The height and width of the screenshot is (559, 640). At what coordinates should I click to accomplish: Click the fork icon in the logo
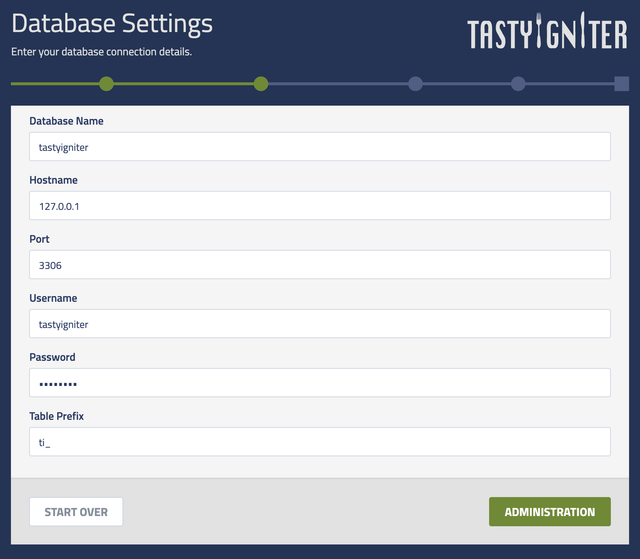(x=539, y=31)
